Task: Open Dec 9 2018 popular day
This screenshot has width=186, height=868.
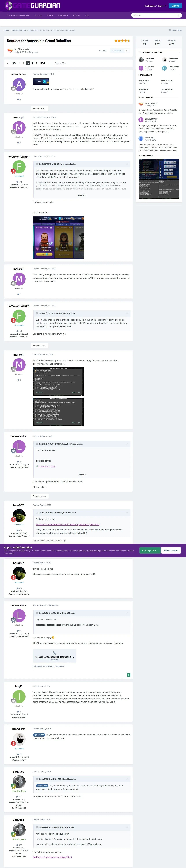Action: click(x=143, y=81)
